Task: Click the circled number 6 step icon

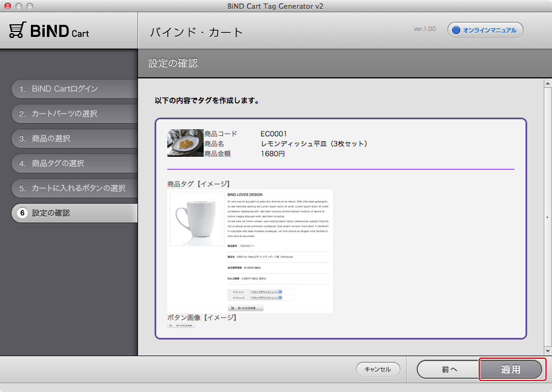Action: 22,213
